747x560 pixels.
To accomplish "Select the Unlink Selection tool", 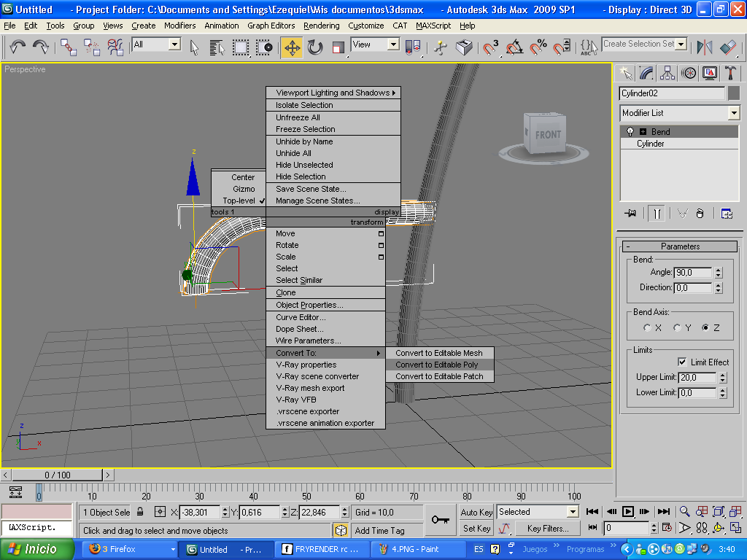I will pos(92,47).
